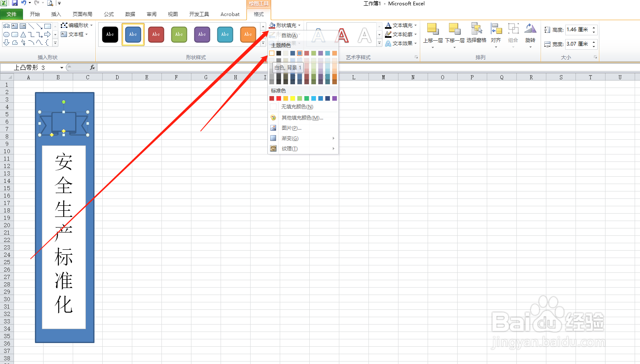Select the curve shape in gallery

39,42
